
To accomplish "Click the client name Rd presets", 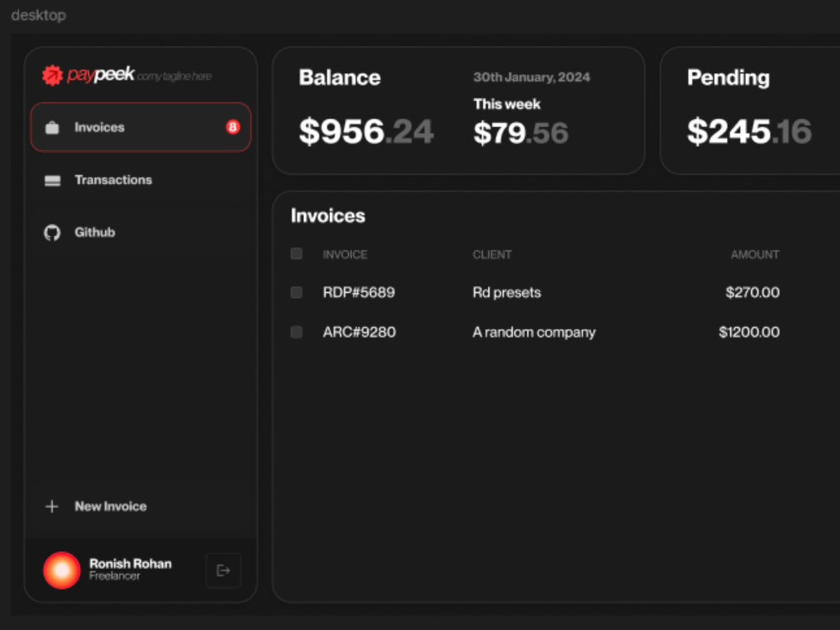I will coord(507,292).
